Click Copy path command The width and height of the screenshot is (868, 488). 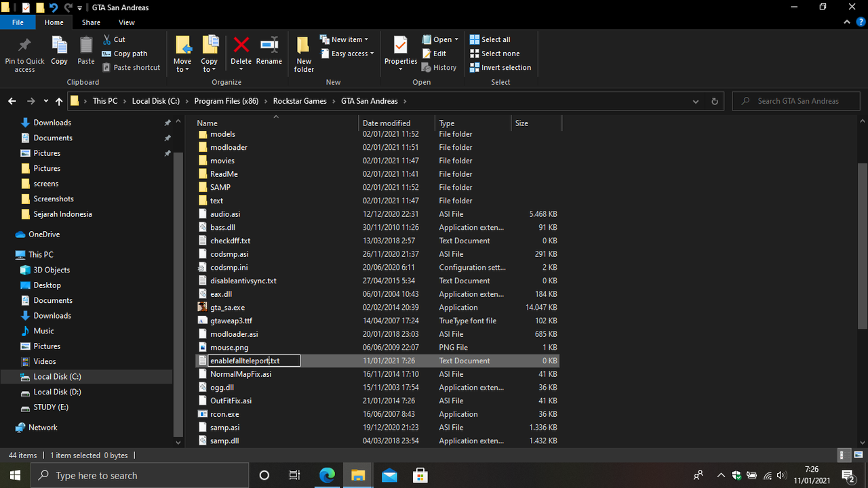(125, 54)
